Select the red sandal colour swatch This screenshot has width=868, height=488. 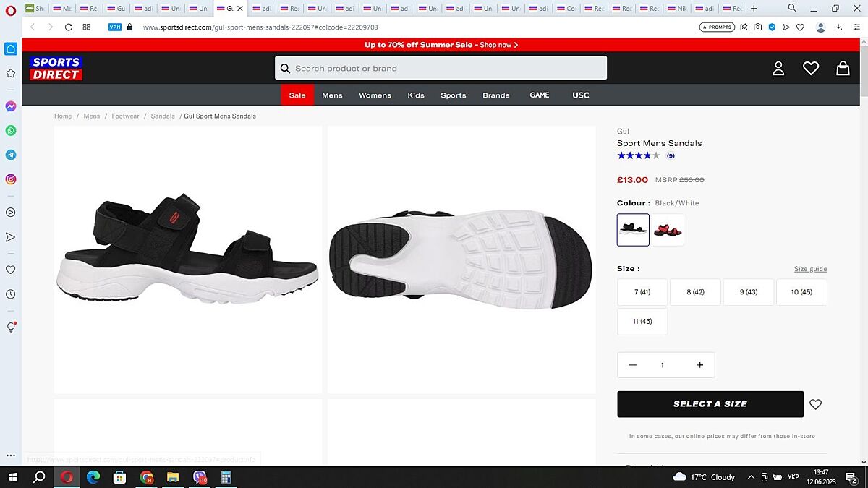(x=668, y=230)
